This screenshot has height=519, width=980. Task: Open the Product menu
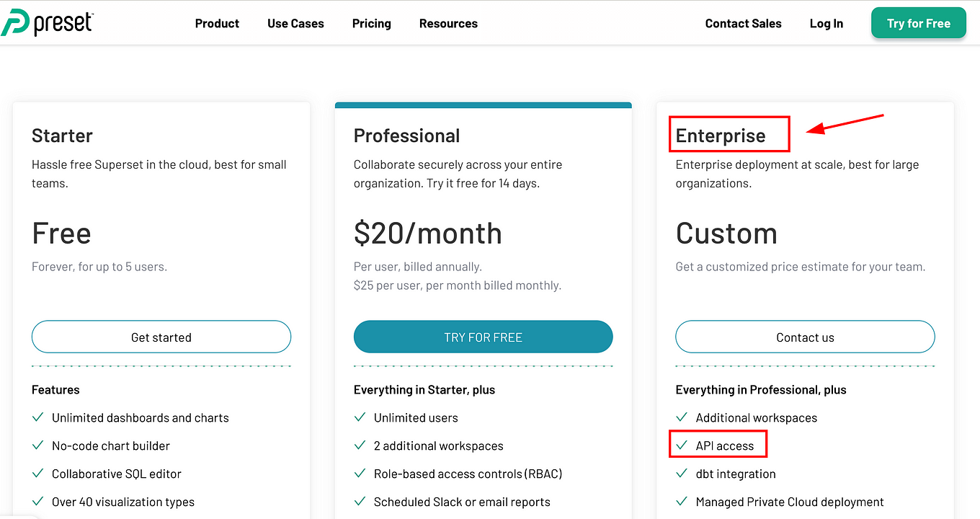click(x=217, y=23)
